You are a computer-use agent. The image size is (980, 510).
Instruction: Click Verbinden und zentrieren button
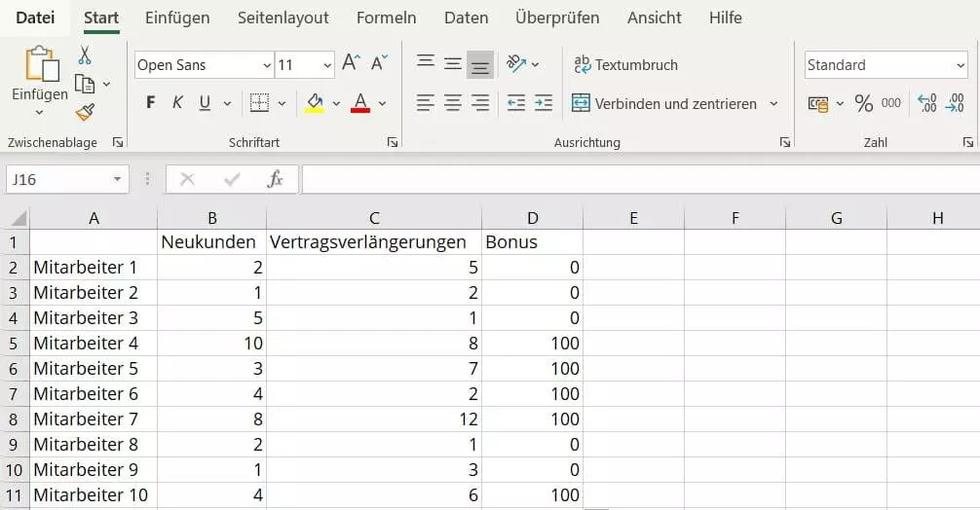(664, 103)
